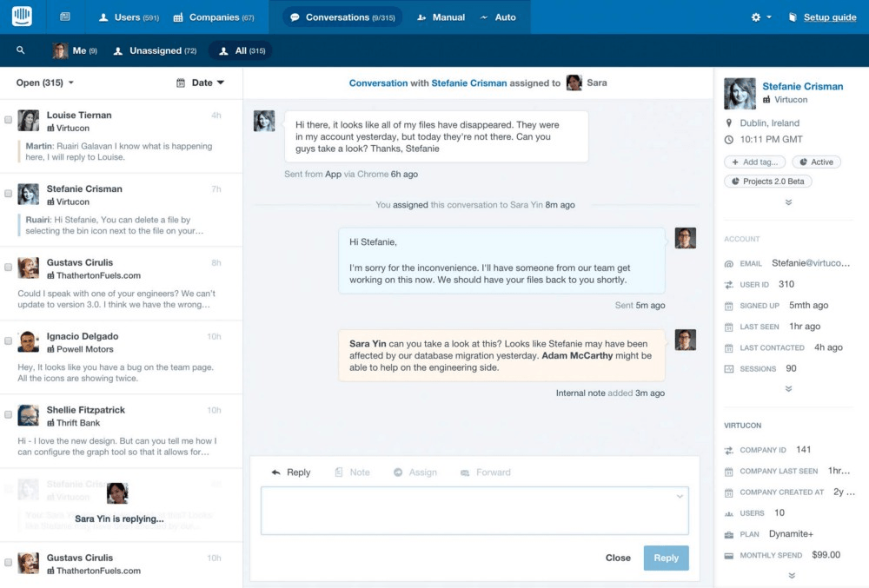
Task: Expand the Virtucon company details chevron
Action: point(792,575)
